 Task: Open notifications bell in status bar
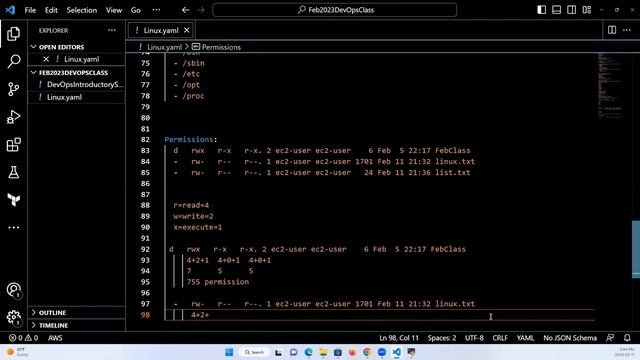point(627,338)
